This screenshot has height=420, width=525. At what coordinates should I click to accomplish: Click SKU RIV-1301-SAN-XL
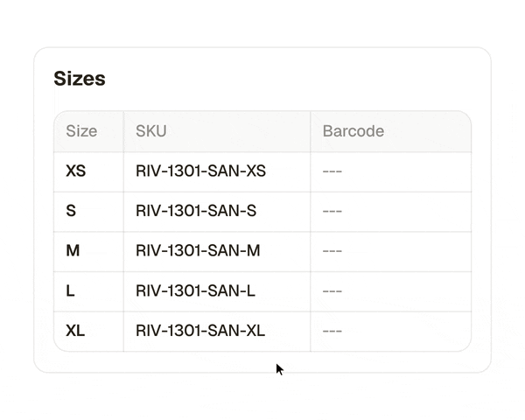(200, 331)
